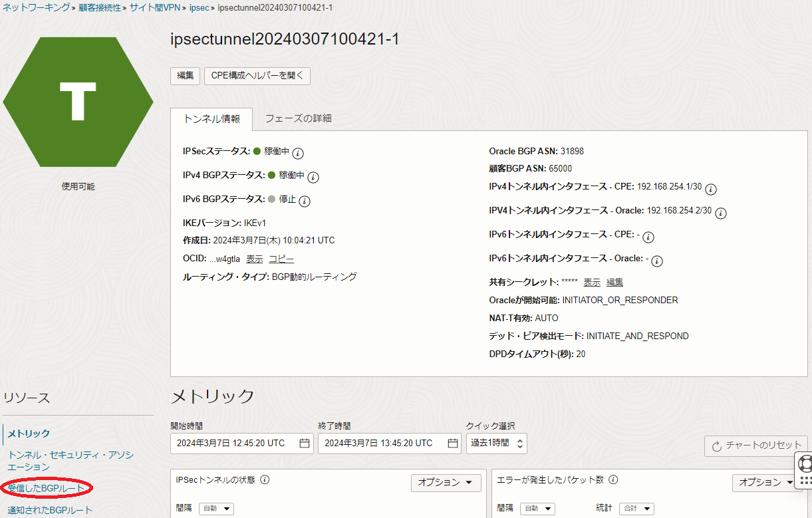
Task: Click info icon next to IPSecトンネルの状態
Action: click(x=265, y=479)
